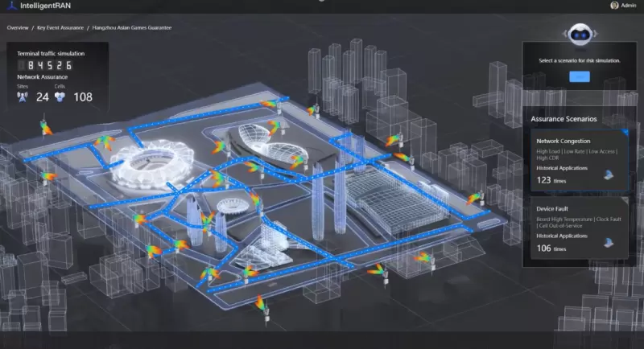Screen dimensions: 644x349
Task: Click the Cells cluster icon
Action: 60,97
